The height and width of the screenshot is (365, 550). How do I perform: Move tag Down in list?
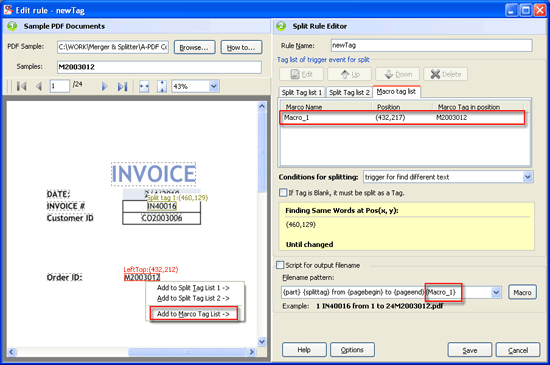[x=397, y=74]
